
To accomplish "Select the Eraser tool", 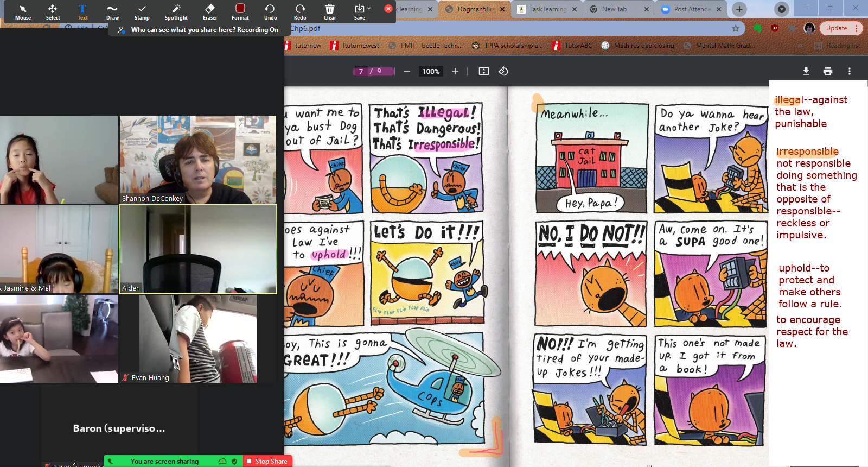I will pos(210,11).
